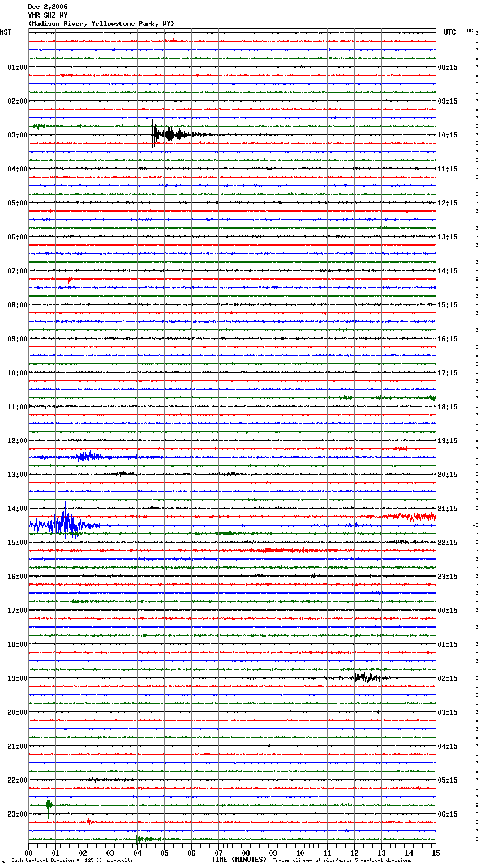Click the '15' minute tick on time axis
This screenshot has width=481, height=868.
tap(436, 853)
